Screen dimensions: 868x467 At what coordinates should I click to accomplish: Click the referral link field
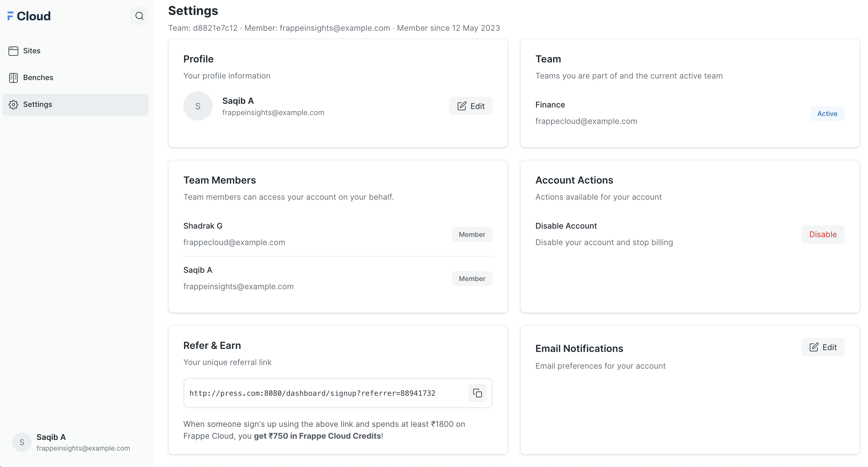(338, 393)
